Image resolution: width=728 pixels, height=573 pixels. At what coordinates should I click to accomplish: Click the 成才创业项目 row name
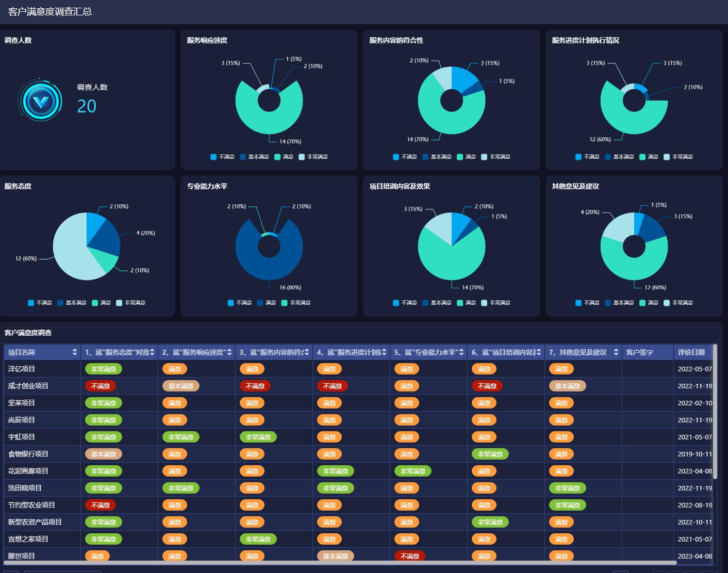(x=28, y=386)
